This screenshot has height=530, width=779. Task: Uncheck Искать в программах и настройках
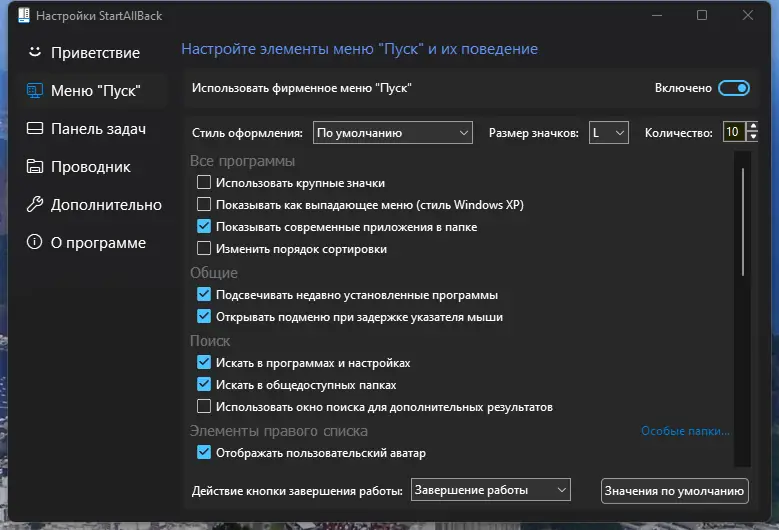tap(204, 363)
